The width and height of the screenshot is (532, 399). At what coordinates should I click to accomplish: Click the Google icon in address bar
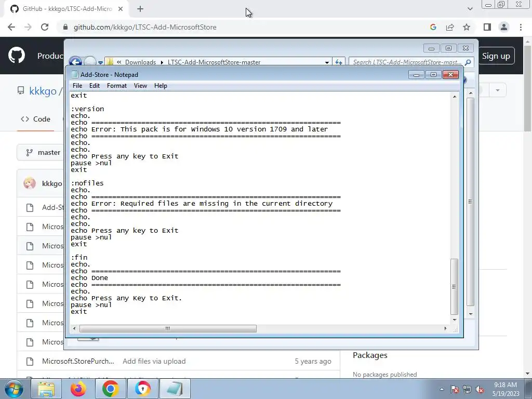(x=433, y=27)
